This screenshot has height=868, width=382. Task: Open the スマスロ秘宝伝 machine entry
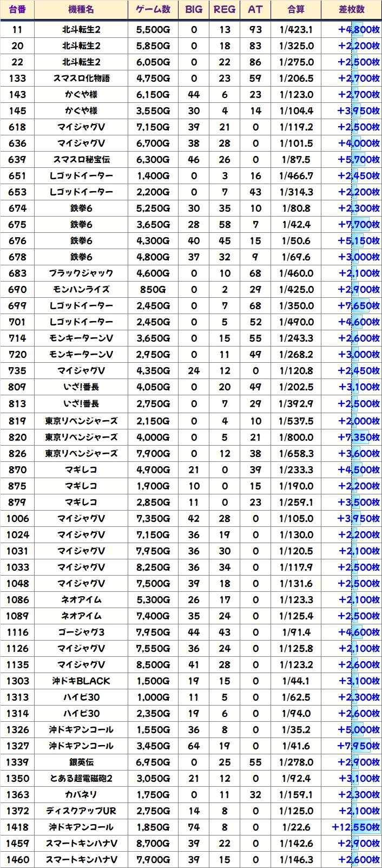[81, 160]
